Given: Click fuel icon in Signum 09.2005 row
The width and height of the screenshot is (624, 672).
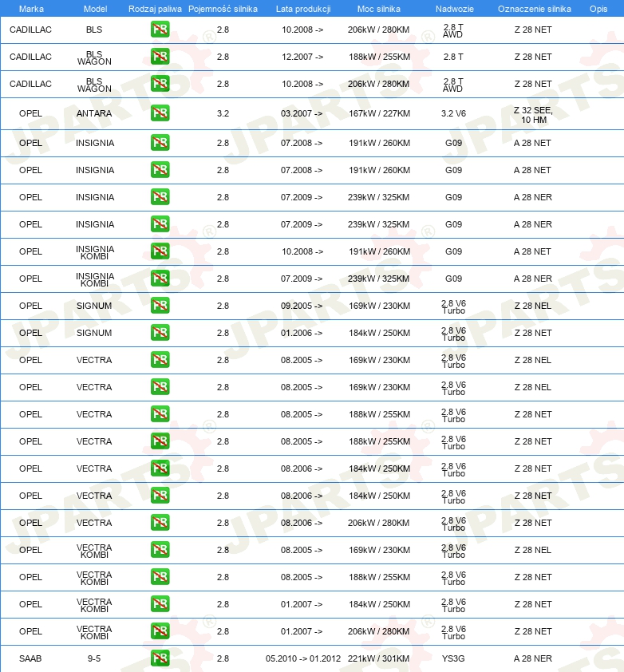Looking at the screenshot, I should [x=160, y=306].
